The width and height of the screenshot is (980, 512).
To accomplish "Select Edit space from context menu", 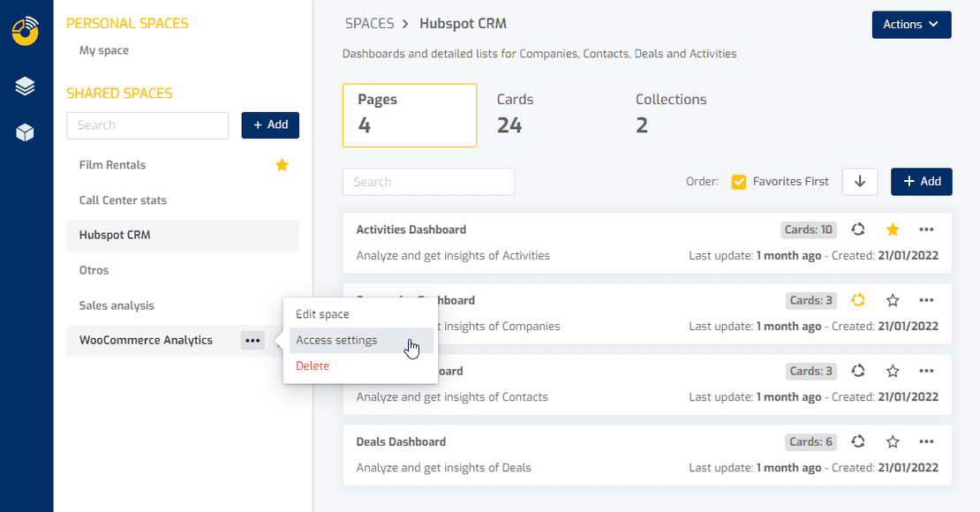I will 361,314.
